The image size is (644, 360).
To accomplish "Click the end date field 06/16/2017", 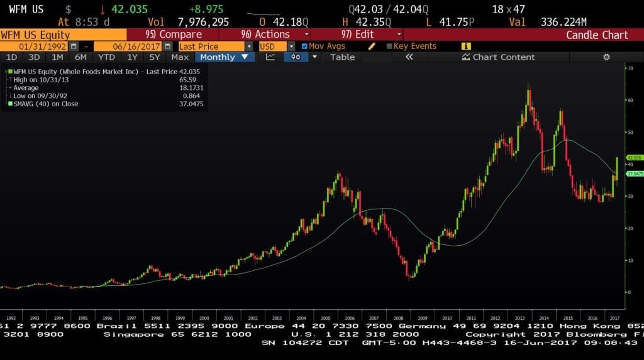I will click(x=128, y=46).
